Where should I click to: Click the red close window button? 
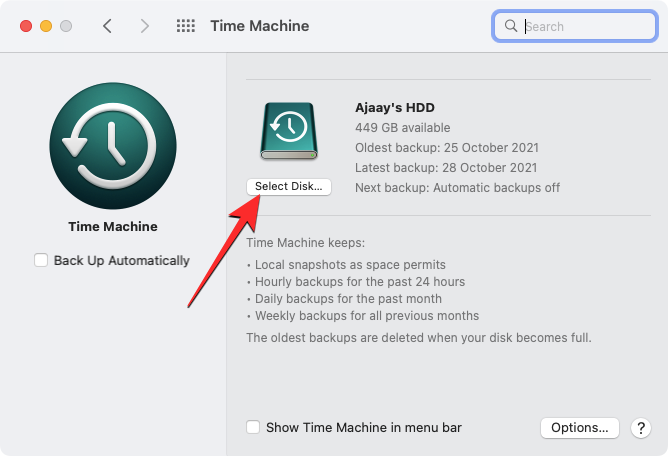pyautogui.click(x=26, y=26)
